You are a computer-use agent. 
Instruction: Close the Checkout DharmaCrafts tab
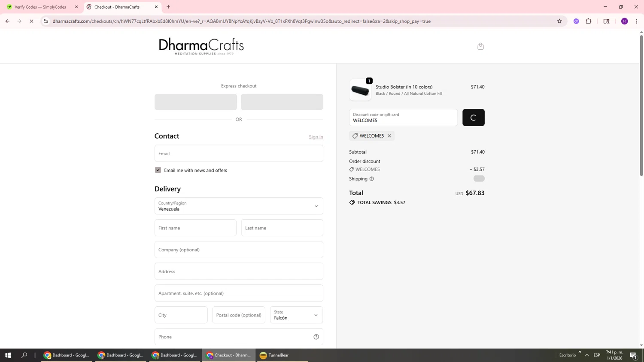tap(156, 7)
